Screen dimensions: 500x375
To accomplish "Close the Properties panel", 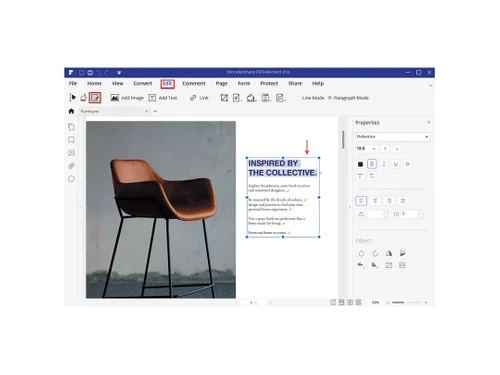I will 429,122.
